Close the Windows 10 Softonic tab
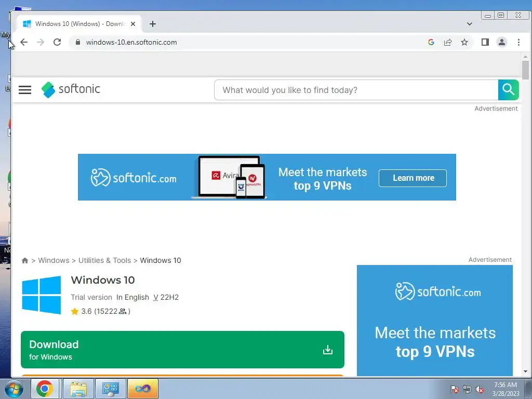The width and height of the screenshot is (532, 399). click(x=133, y=24)
